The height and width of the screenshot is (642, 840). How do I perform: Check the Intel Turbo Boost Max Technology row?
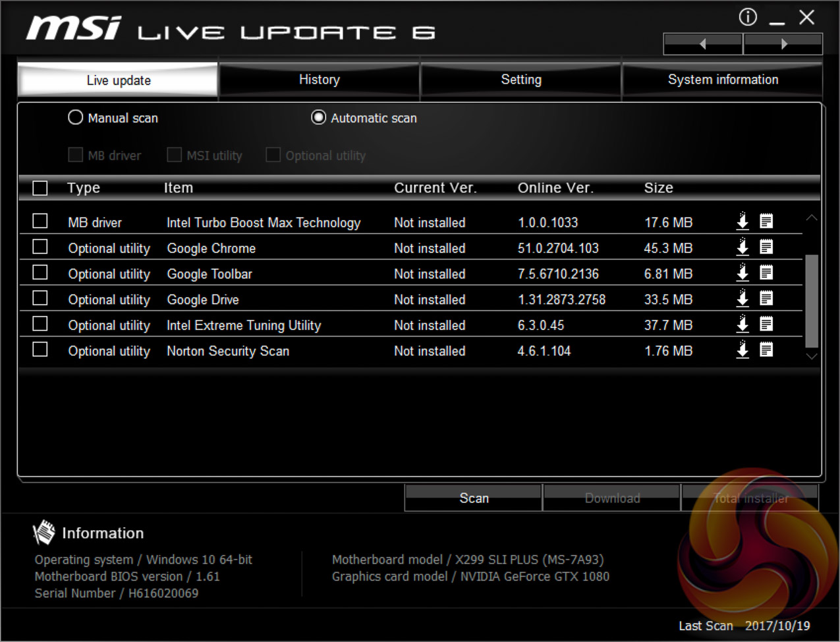pyautogui.click(x=40, y=221)
